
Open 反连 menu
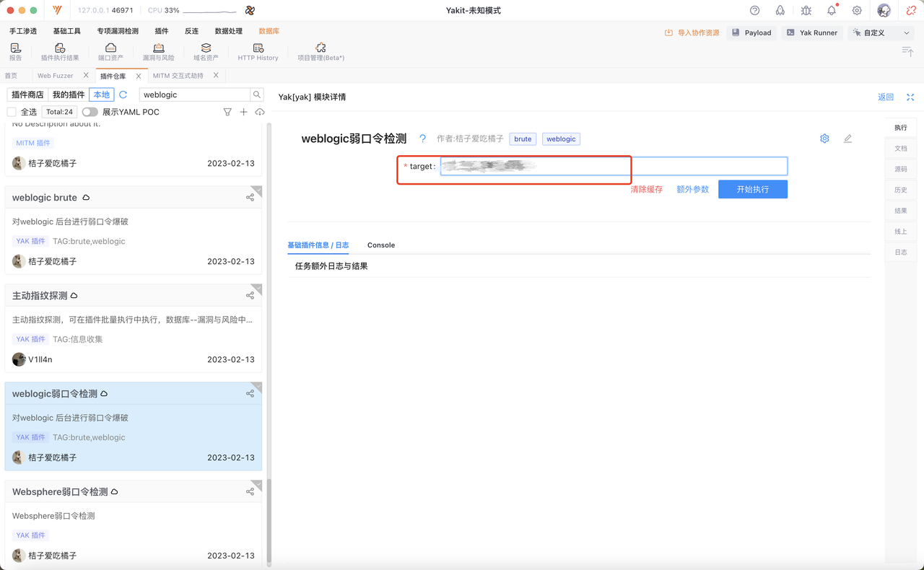[191, 32]
